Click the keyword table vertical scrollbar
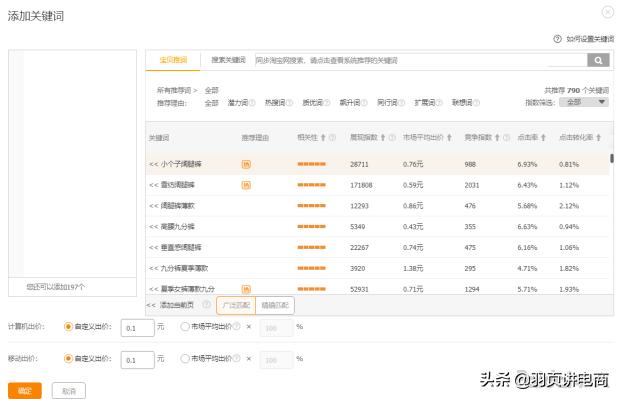The width and height of the screenshot is (620, 399). point(612,158)
